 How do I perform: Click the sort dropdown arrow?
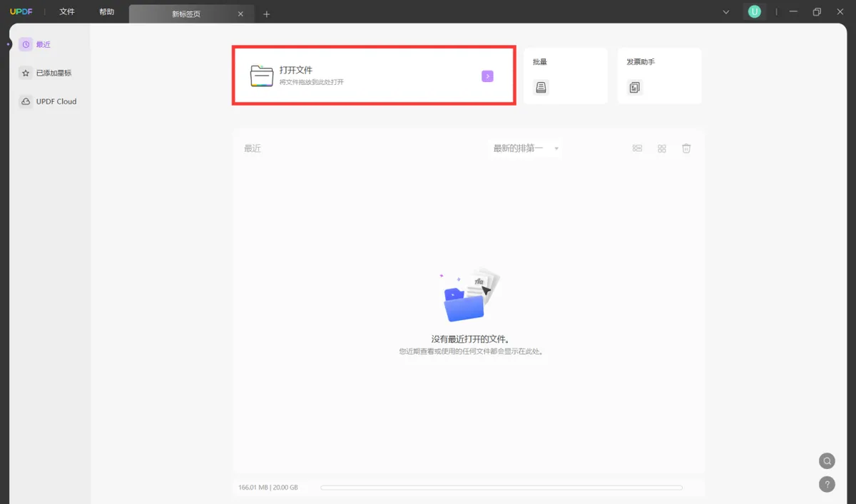[x=556, y=149]
